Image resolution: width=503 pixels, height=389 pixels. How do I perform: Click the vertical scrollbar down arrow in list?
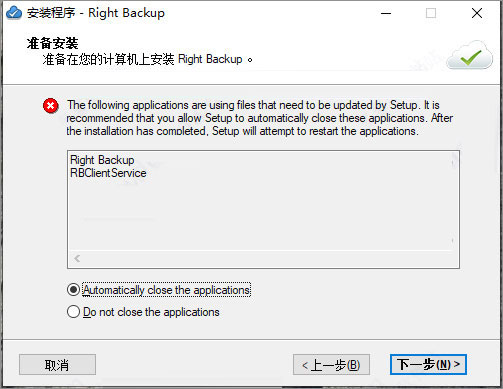click(452, 241)
